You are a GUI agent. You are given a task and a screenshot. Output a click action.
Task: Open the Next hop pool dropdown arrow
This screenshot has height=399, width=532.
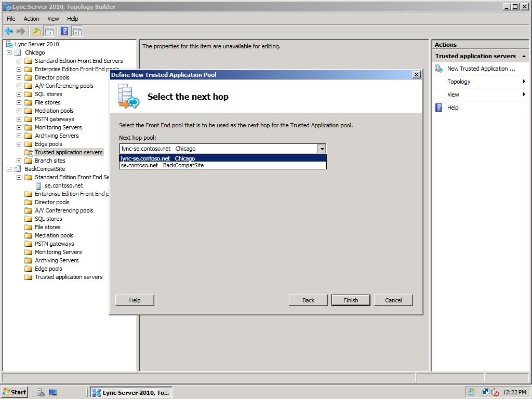[322, 149]
